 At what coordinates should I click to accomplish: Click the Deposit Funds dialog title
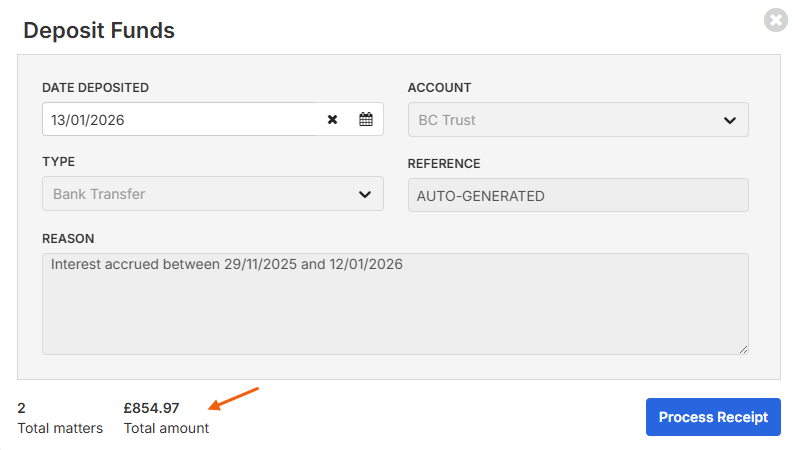tap(99, 30)
